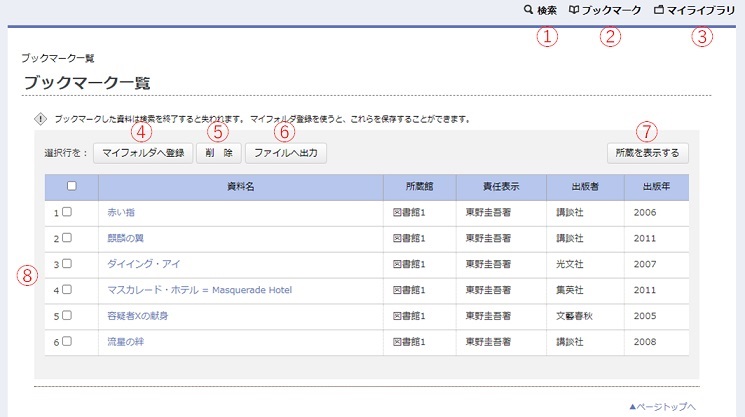Click the folder icon beside マイライブラリ
The image size is (745, 417).
click(x=659, y=11)
